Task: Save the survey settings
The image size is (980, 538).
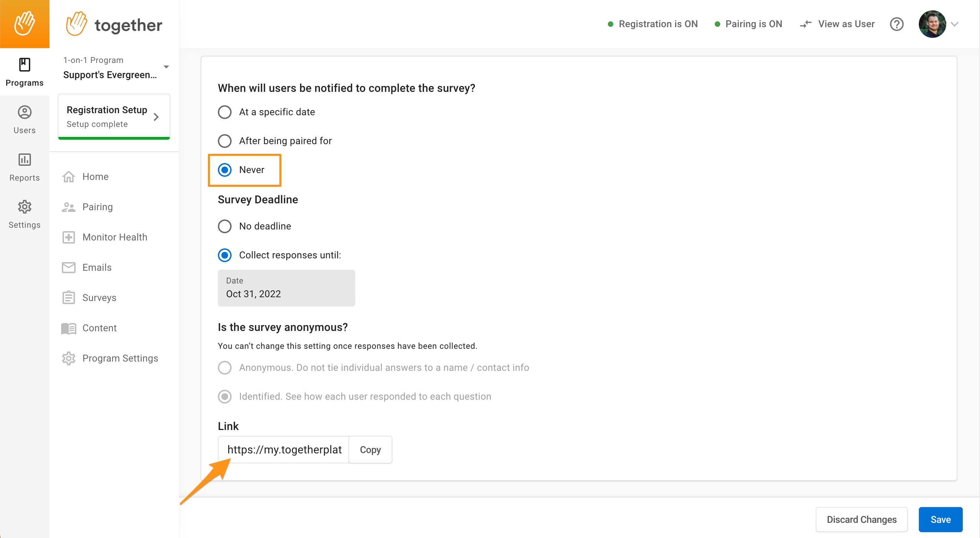Action: coord(940,519)
